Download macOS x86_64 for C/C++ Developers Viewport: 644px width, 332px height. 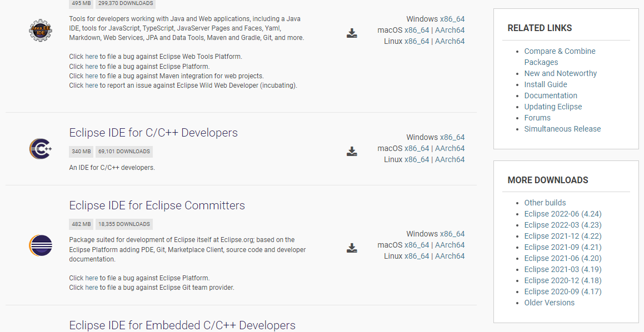coord(417,148)
